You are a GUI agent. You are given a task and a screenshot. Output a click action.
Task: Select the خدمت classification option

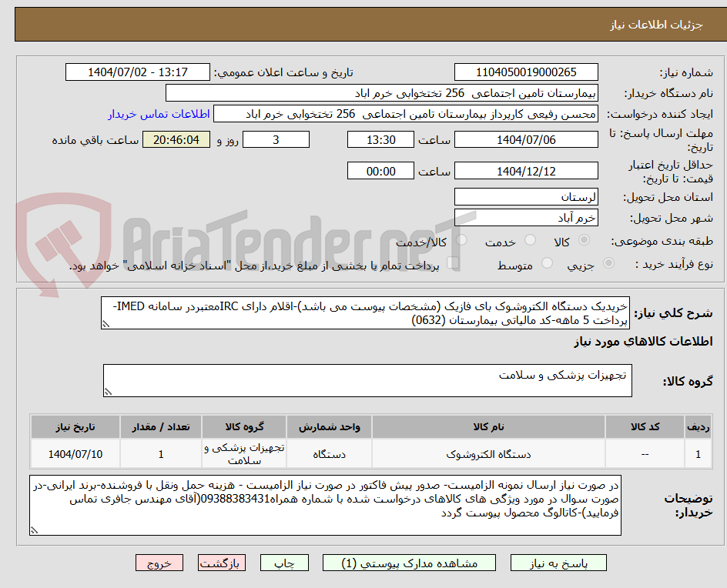click(529, 239)
